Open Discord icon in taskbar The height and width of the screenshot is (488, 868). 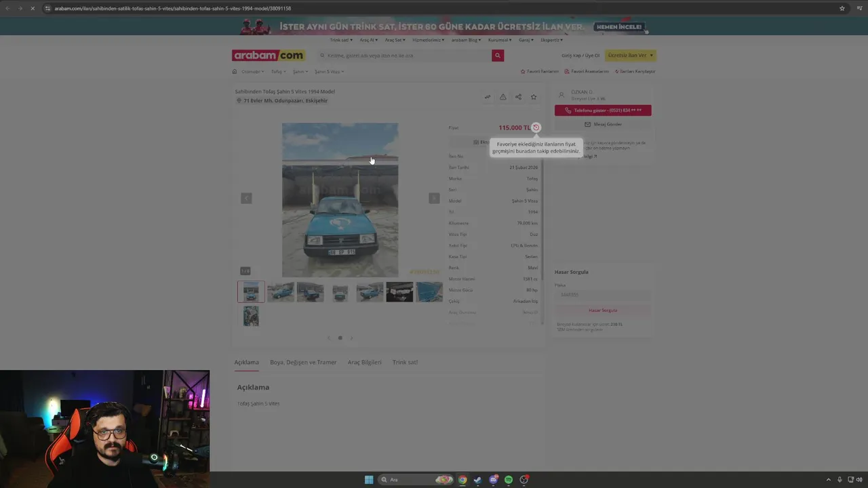coord(493,480)
